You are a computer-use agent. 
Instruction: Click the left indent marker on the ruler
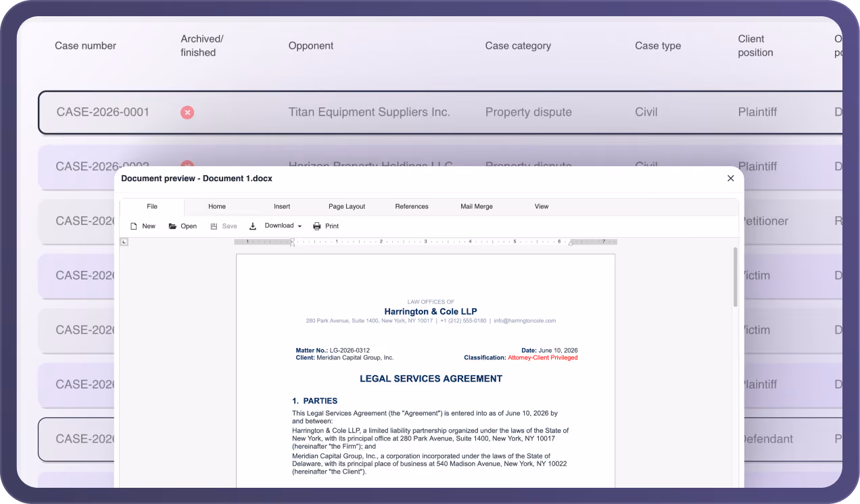[292, 242]
